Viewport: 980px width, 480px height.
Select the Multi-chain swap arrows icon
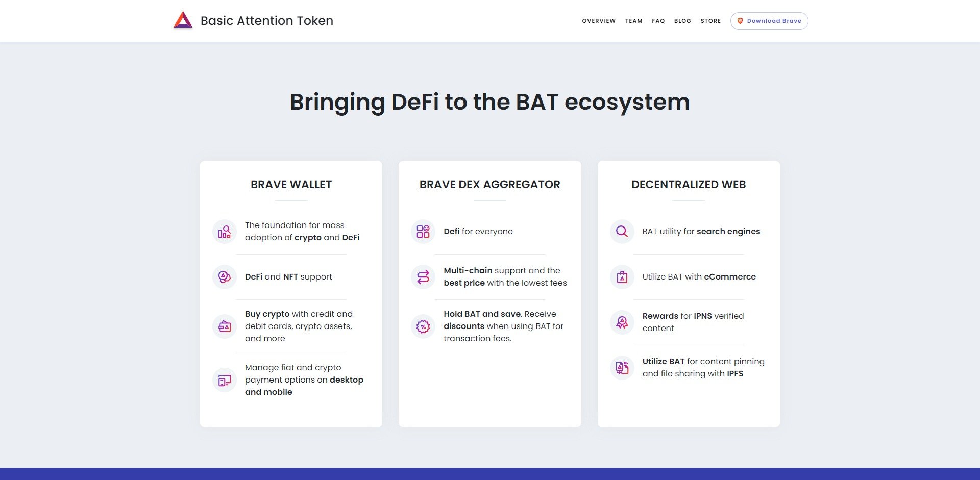point(423,276)
